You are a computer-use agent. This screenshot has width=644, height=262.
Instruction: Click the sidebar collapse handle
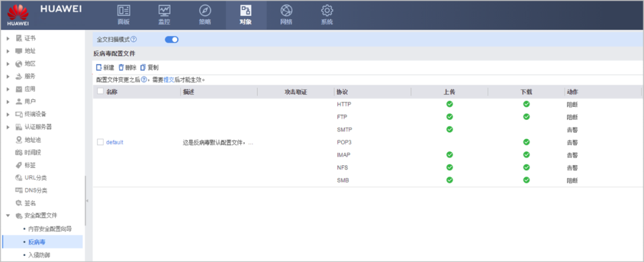point(86,201)
